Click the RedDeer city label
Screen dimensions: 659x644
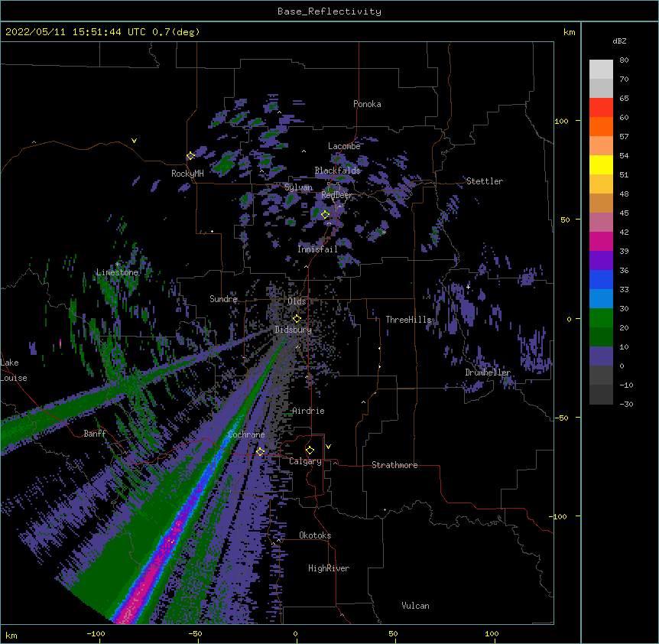pos(336,195)
